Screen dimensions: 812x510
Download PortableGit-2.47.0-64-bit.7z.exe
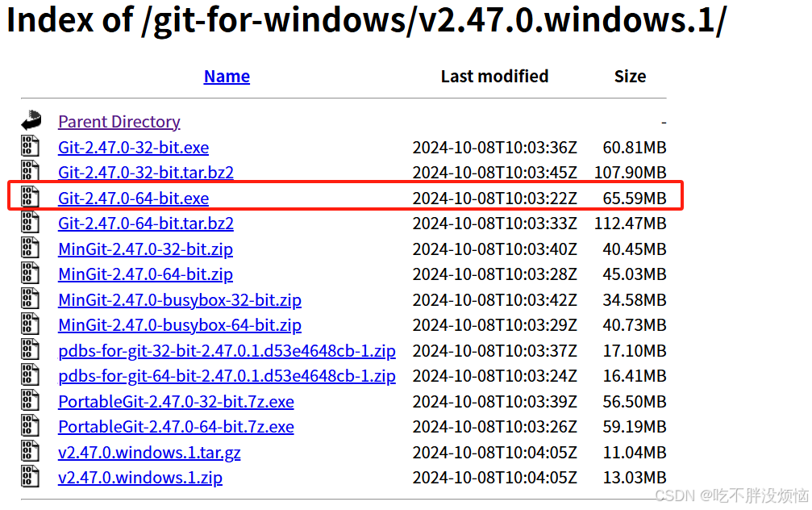[176, 427]
